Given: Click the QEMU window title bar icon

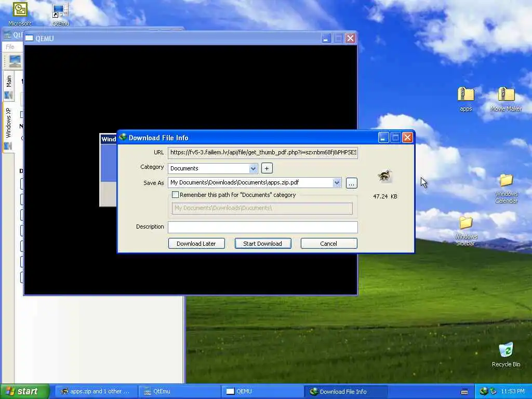Looking at the screenshot, I should click(29, 38).
